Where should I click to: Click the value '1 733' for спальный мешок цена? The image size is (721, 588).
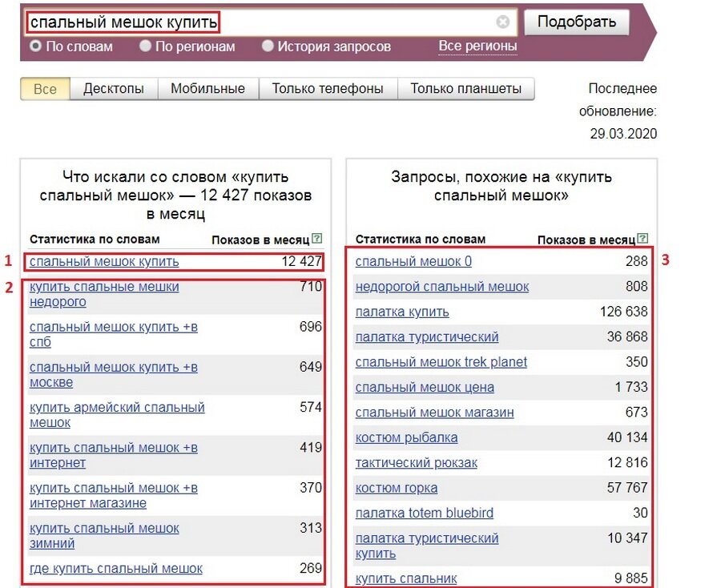point(631,387)
